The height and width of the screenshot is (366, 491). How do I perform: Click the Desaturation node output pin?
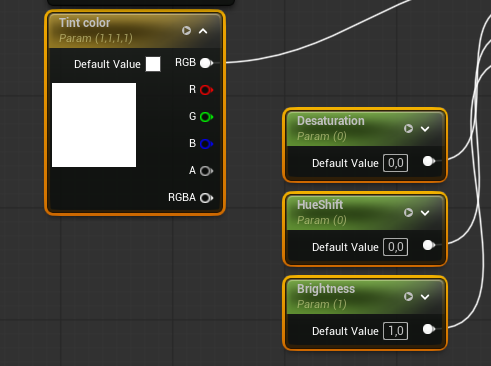point(429,161)
